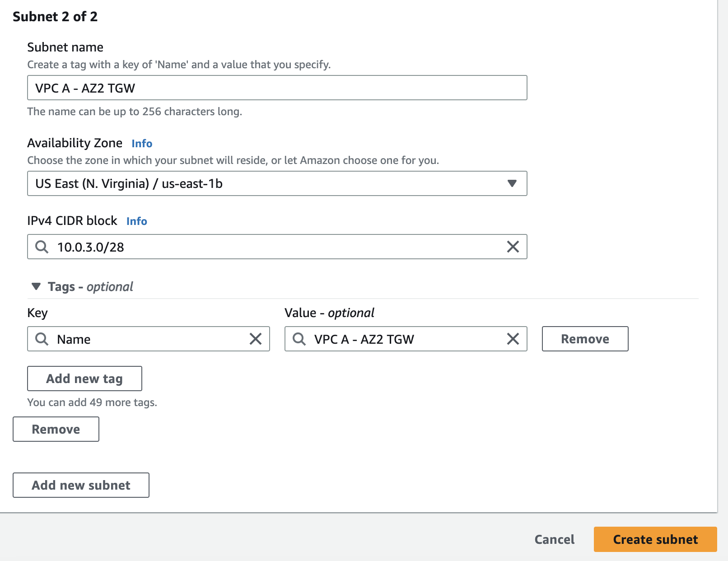Remove Subnet 2 of 2
Viewport: 728px width, 561px height.
point(56,429)
